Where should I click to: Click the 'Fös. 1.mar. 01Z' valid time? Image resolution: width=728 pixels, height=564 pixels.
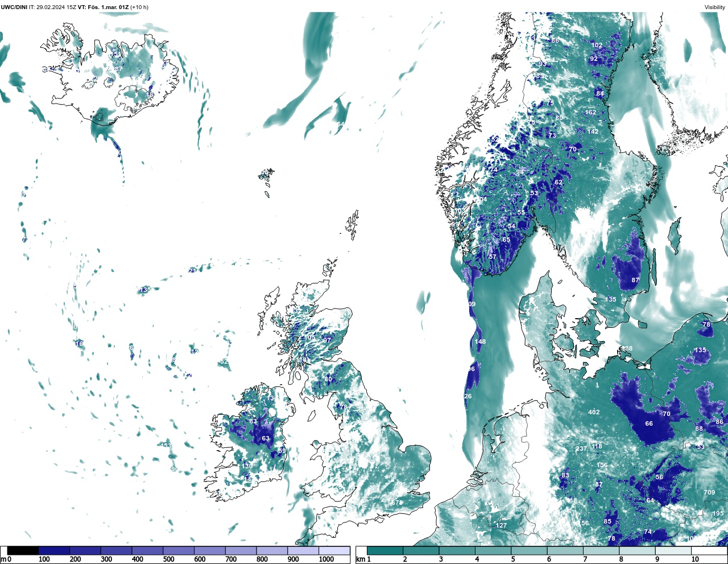[x=108, y=7]
